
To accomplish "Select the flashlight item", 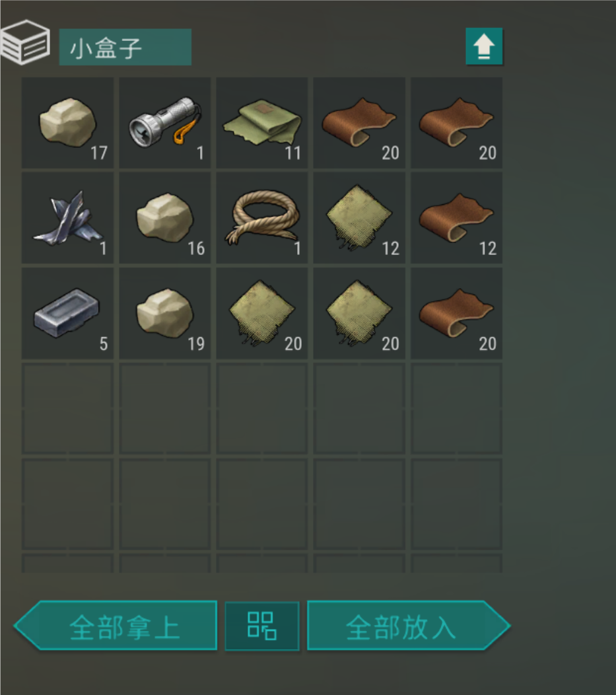I will point(165,123).
